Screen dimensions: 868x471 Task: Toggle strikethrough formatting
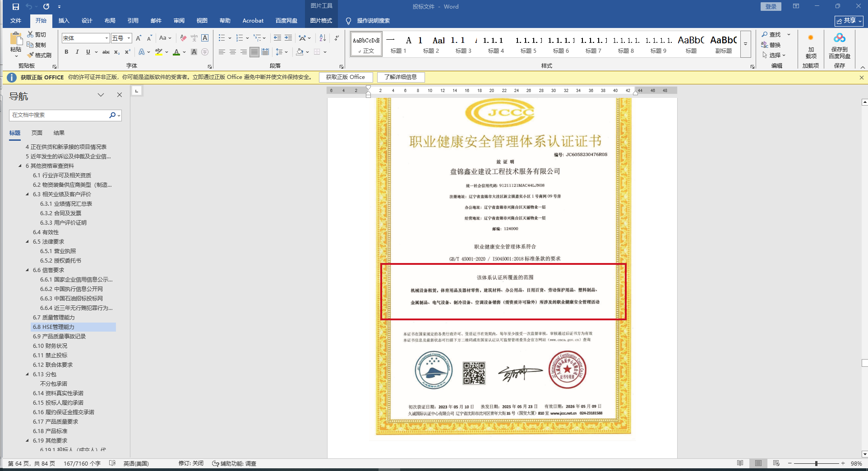click(x=106, y=52)
